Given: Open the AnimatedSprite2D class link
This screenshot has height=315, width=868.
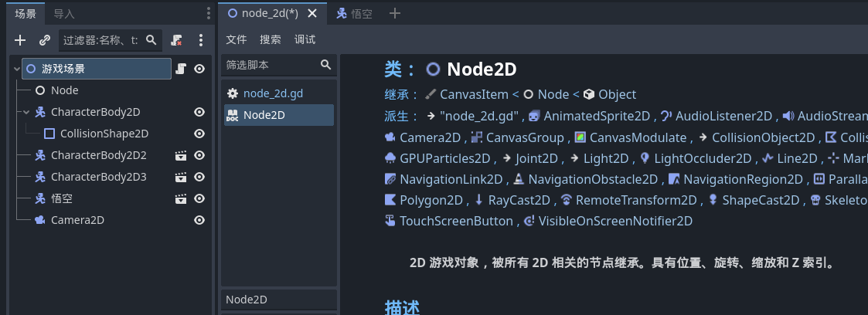Looking at the screenshot, I should tap(598, 116).
